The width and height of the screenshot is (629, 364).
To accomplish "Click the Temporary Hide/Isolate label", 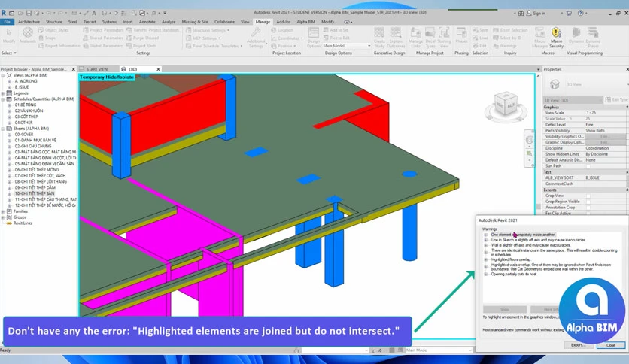I will [107, 77].
